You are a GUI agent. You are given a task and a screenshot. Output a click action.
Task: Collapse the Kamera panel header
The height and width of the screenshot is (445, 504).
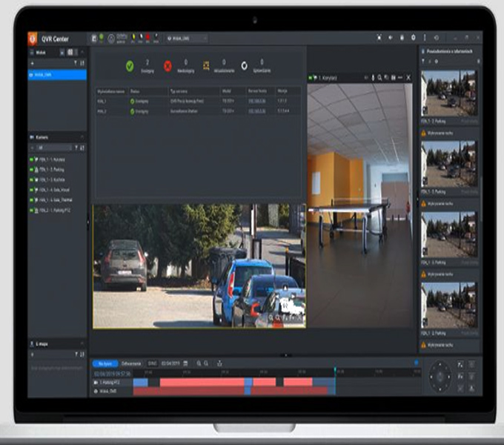click(x=82, y=137)
